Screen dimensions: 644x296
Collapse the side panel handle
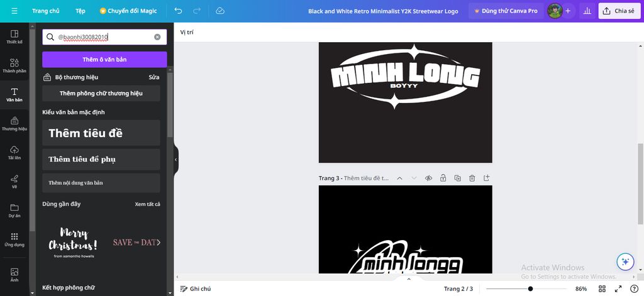[x=176, y=160]
